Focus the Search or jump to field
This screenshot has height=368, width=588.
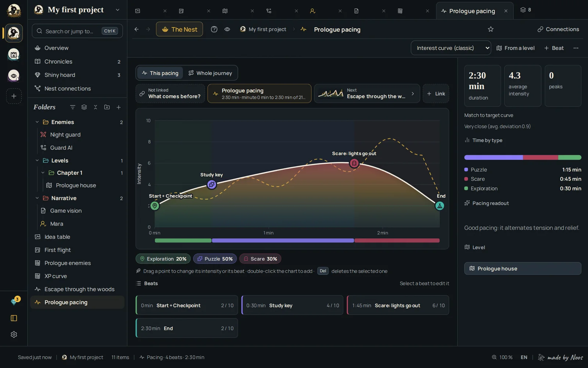tap(77, 31)
